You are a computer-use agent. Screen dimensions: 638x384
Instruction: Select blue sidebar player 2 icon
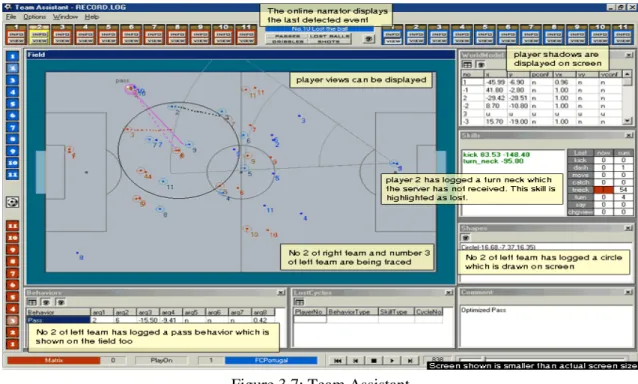click(x=12, y=68)
